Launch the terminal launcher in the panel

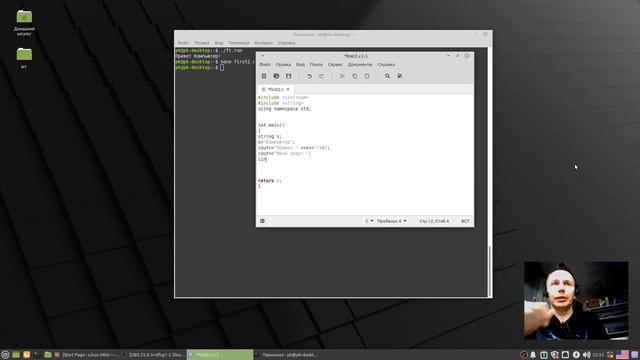click(37, 355)
